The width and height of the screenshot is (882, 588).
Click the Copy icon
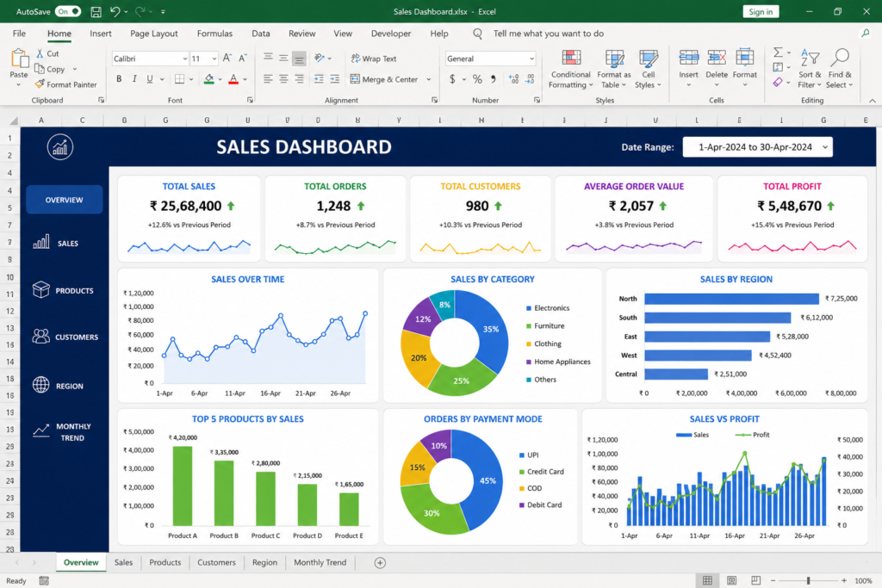40,69
